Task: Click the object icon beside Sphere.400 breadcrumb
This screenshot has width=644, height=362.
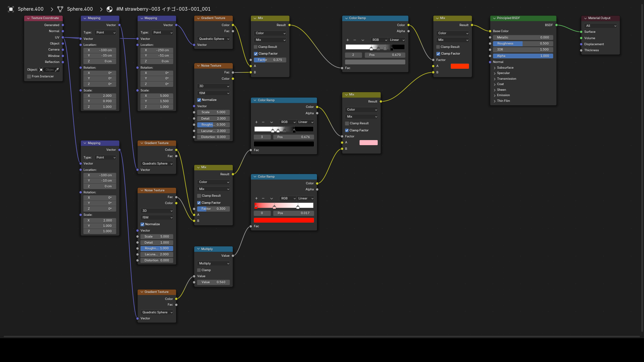Action: pyautogui.click(x=11, y=9)
